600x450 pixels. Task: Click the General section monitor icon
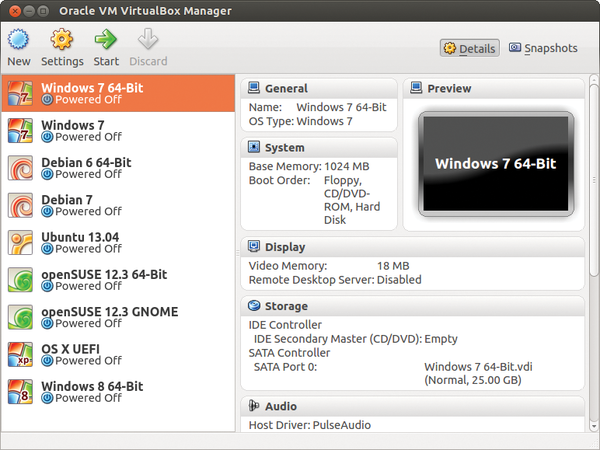[254, 88]
